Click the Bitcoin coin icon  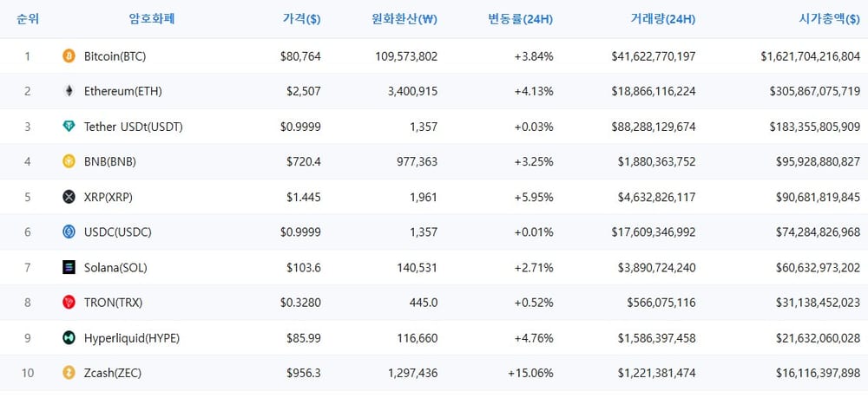click(69, 55)
